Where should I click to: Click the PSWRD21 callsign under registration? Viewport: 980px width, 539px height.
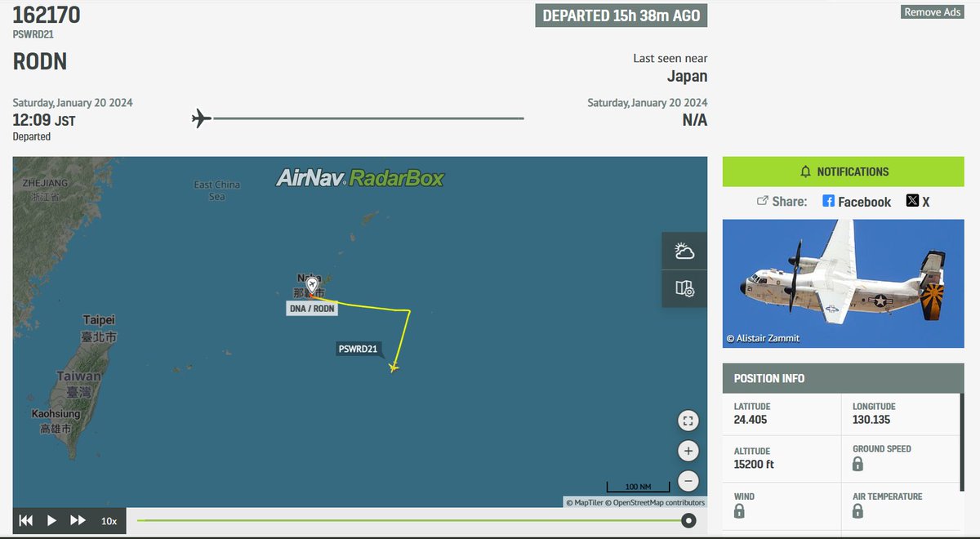coord(33,34)
